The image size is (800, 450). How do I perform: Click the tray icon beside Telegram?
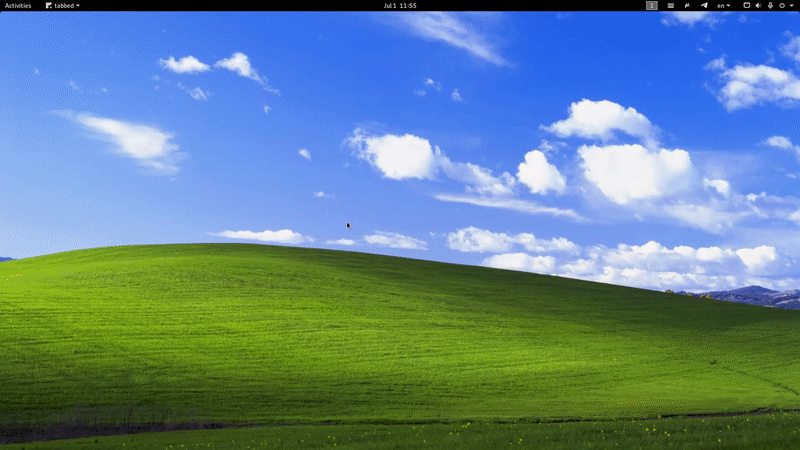(x=687, y=6)
